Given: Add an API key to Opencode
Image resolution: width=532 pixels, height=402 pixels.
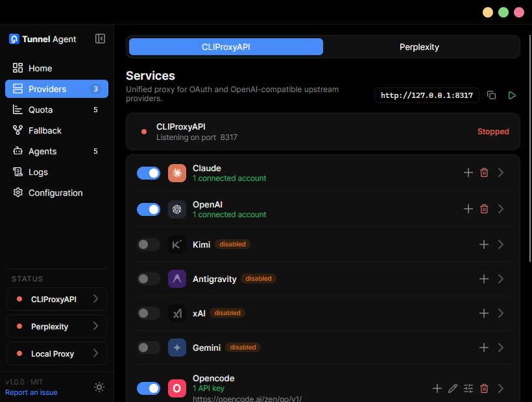Looking at the screenshot, I should click(437, 388).
